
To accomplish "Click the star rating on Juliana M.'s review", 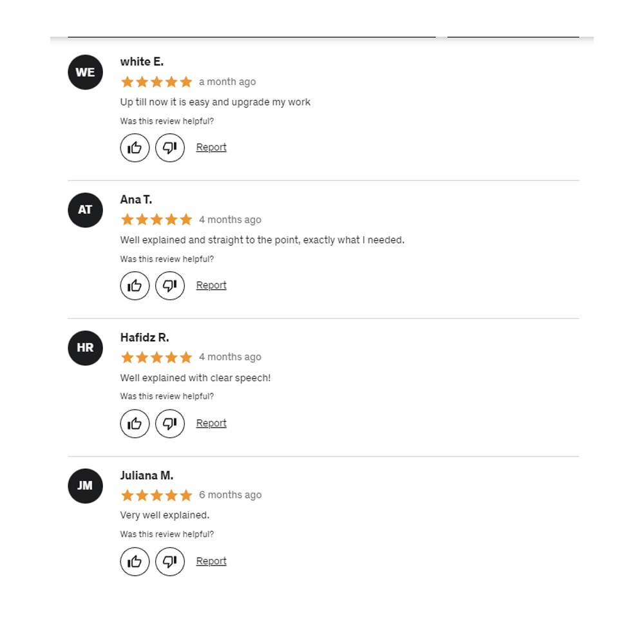I will tap(156, 495).
